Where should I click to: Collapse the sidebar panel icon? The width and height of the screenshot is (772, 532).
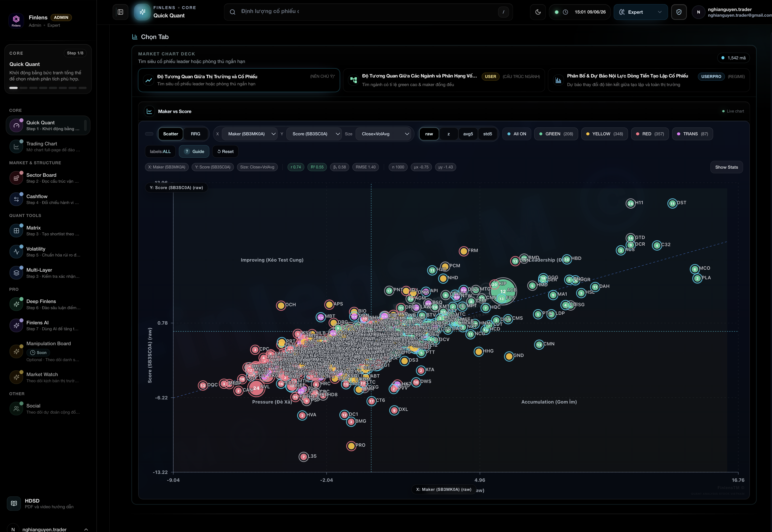(x=120, y=12)
